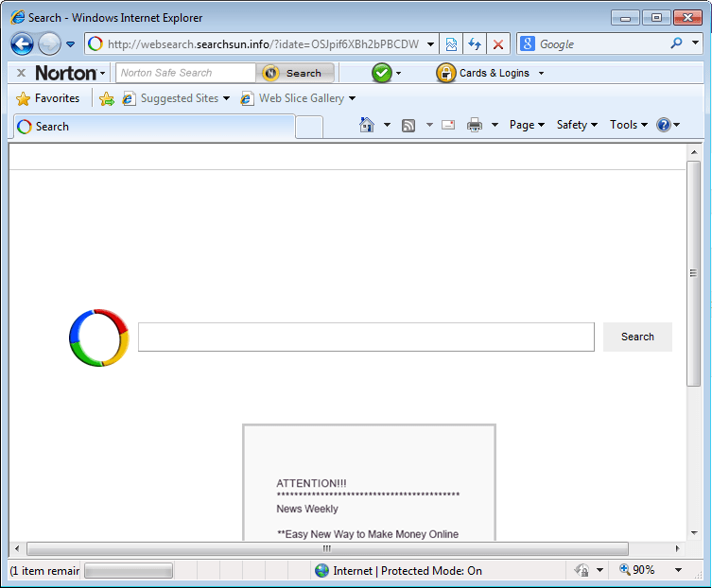Click the page loading progress bar
The height and width of the screenshot is (588, 712).
tap(129, 571)
